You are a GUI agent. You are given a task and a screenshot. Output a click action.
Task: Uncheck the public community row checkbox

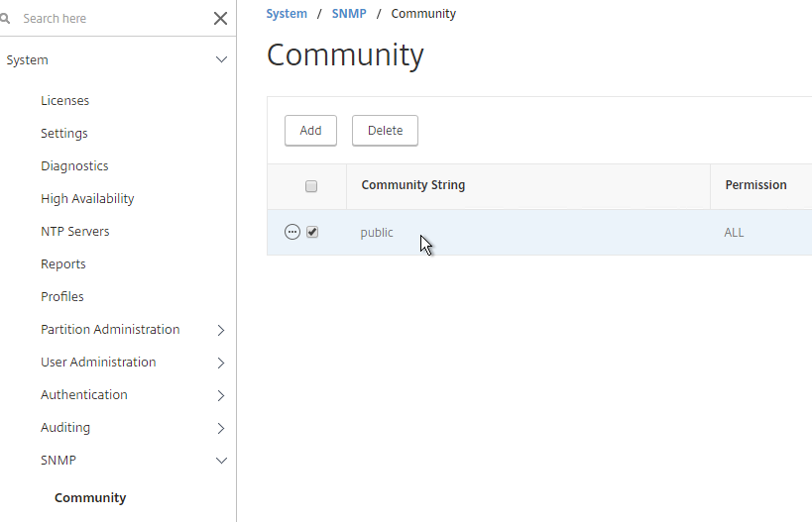pyautogui.click(x=312, y=232)
